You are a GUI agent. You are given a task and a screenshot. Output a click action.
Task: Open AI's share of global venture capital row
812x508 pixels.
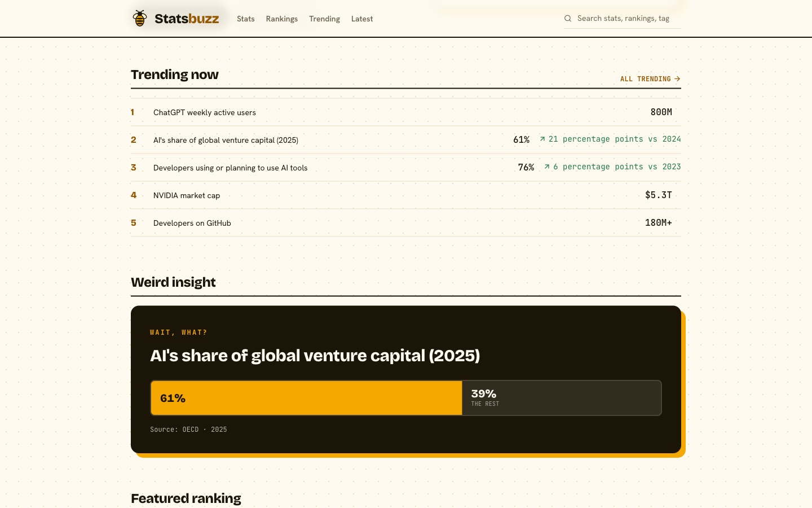tap(406, 140)
